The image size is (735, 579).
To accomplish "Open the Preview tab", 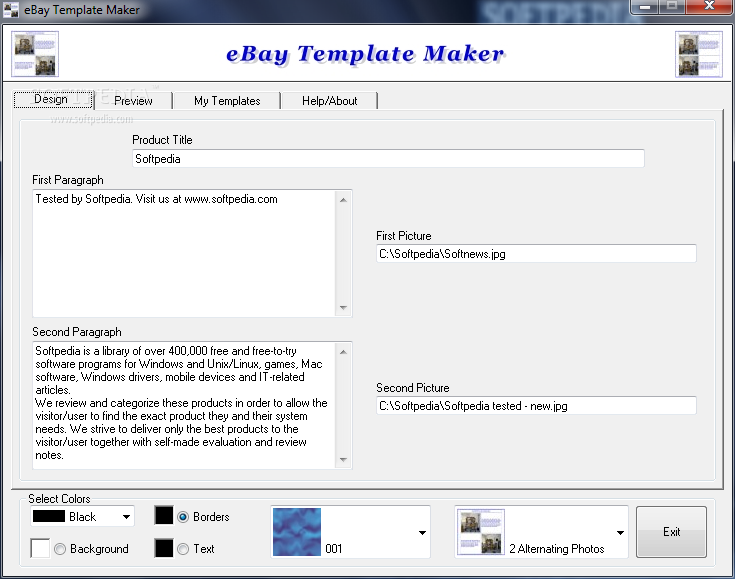I will tap(133, 101).
